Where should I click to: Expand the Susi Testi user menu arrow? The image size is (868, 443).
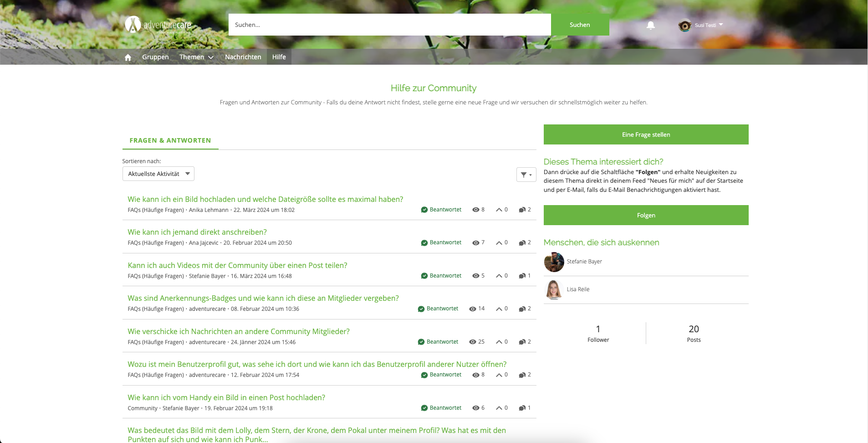tap(721, 25)
